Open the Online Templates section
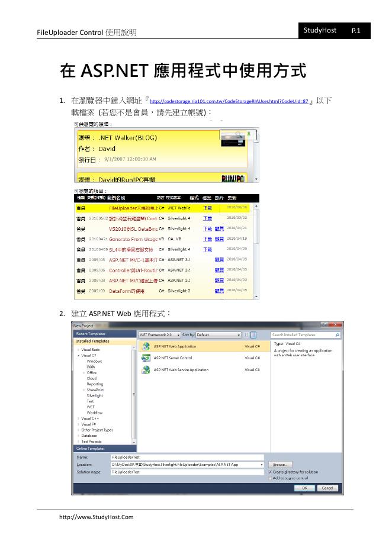The image size is (392, 554). point(105,449)
